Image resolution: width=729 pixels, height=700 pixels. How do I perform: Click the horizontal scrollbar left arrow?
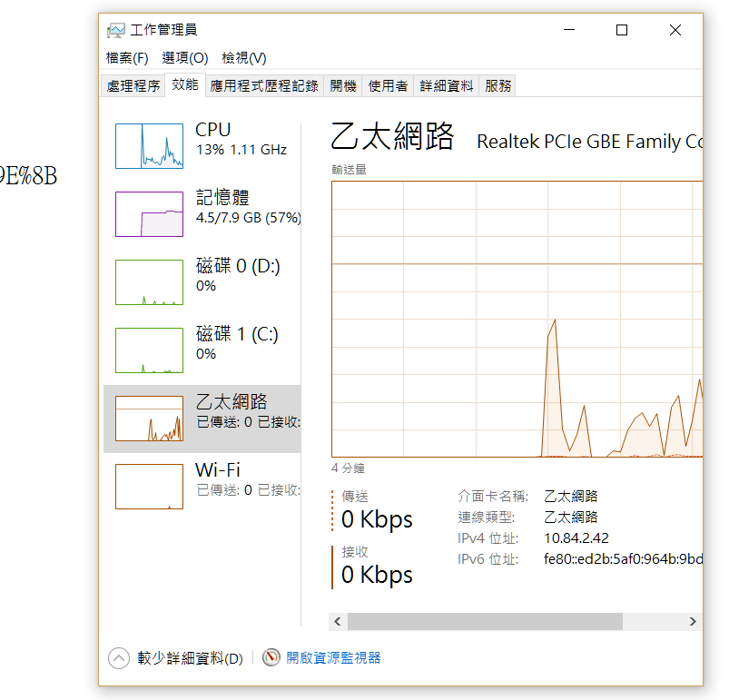coord(338,621)
